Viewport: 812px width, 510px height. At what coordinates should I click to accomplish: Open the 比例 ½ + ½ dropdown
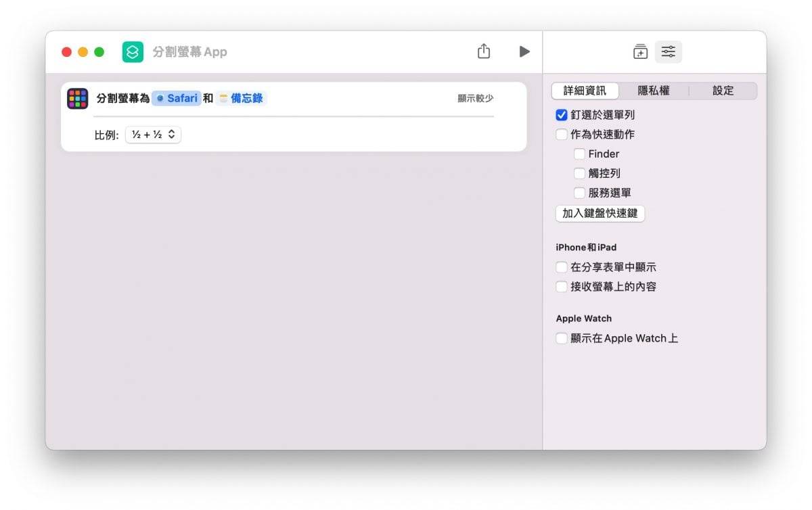153,135
